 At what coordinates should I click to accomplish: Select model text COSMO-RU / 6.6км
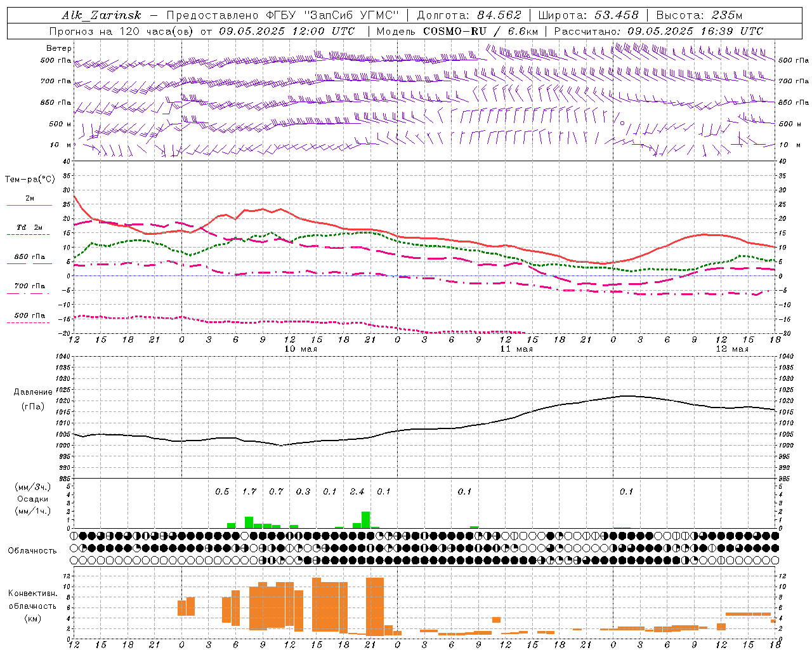point(480,31)
